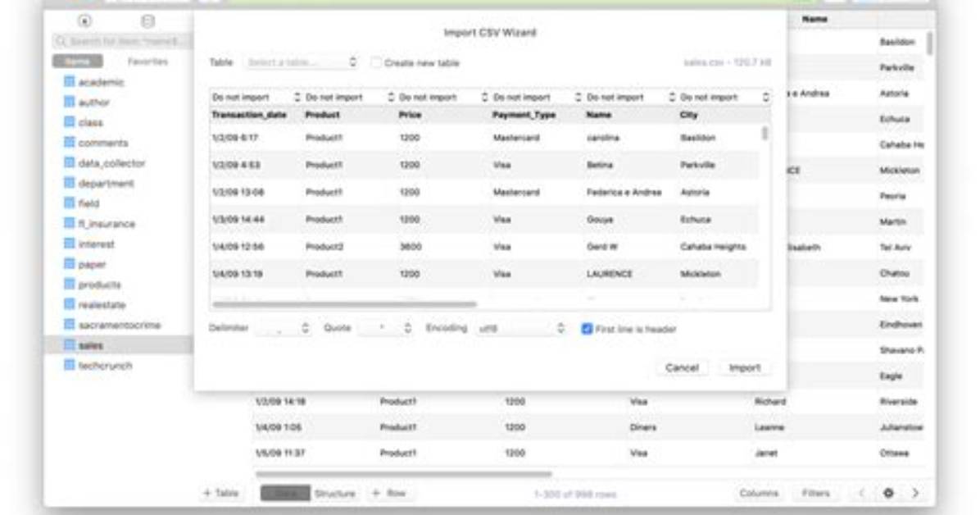Click horizontal scrollbar in CSV preview
Screen dimensions: 980x515
(344, 305)
